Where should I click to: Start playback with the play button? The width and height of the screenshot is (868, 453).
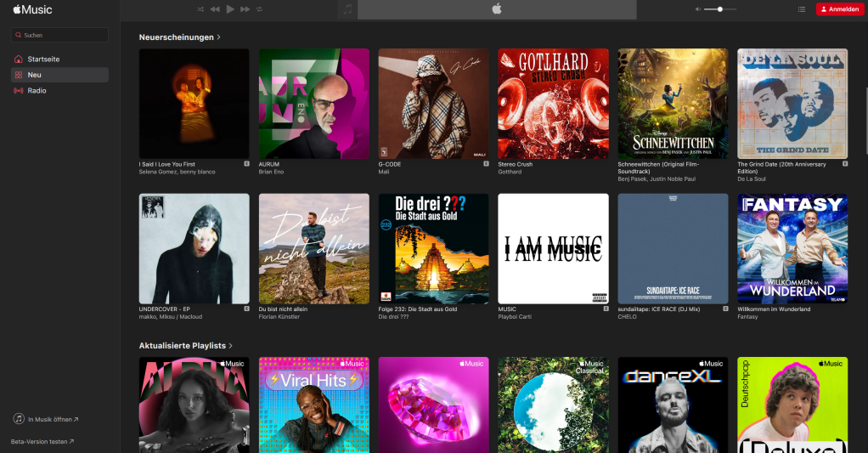(230, 8)
